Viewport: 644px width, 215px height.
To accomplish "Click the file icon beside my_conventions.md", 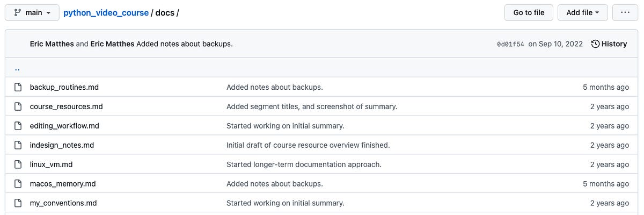I will [x=18, y=203].
